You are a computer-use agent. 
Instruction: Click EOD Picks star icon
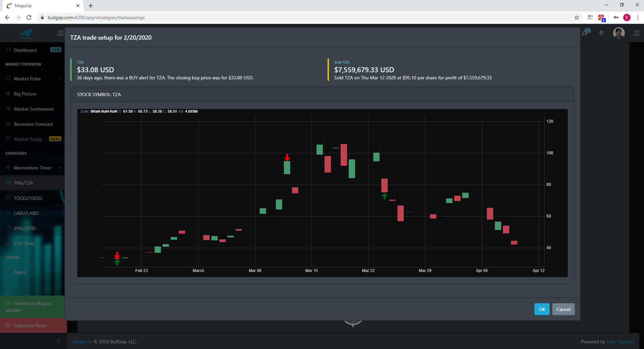tap(8, 243)
